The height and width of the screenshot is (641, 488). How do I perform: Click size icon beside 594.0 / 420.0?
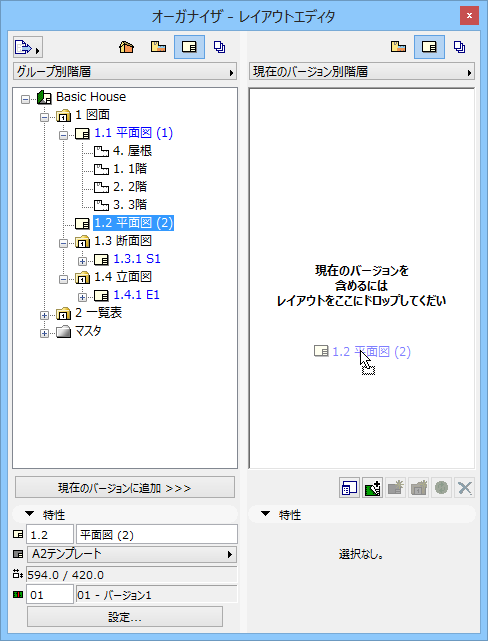point(18,574)
